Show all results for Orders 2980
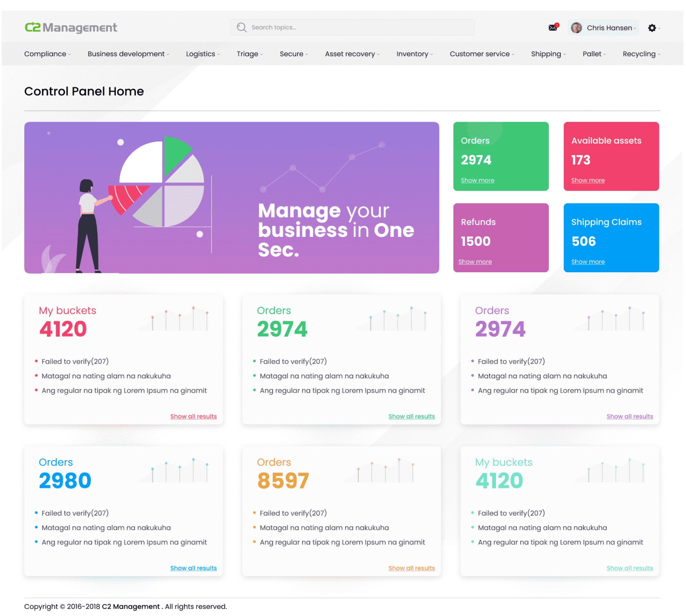Screen dimensions: 686x616 coord(193,568)
